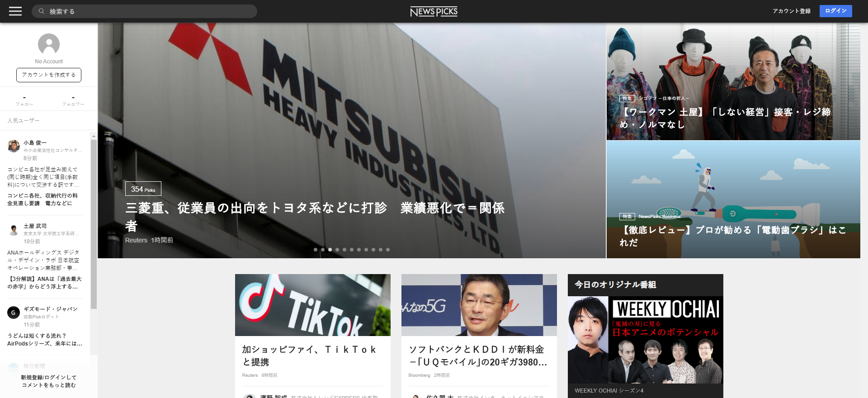Click 特集 tag on ワークマン article
Image resolution: width=868 pixels, height=398 pixels.
click(x=627, y=98)
